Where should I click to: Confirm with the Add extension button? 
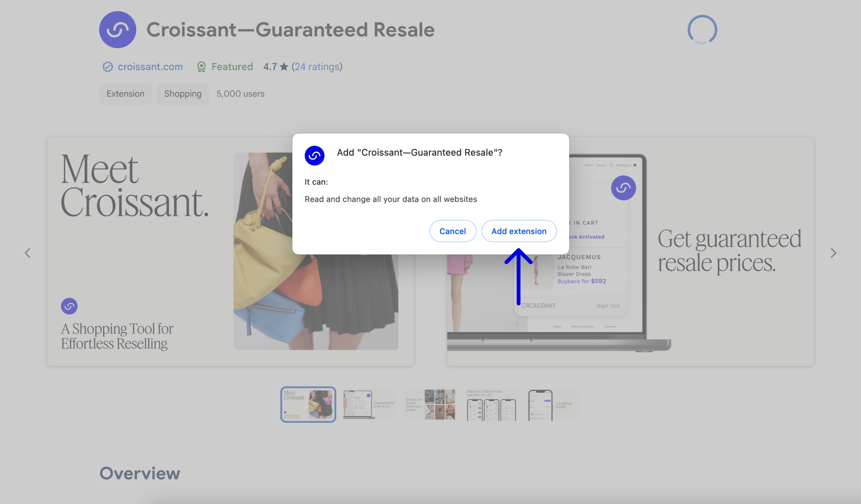coord(519,231)
